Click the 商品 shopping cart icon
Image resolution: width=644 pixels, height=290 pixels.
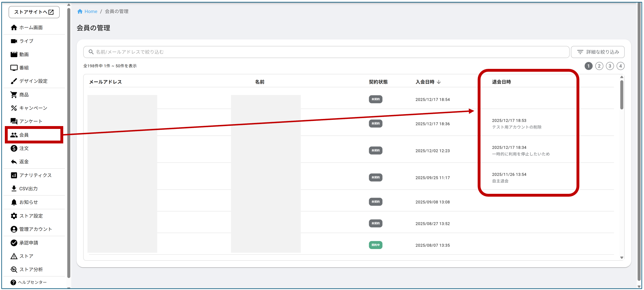point(14,94)
